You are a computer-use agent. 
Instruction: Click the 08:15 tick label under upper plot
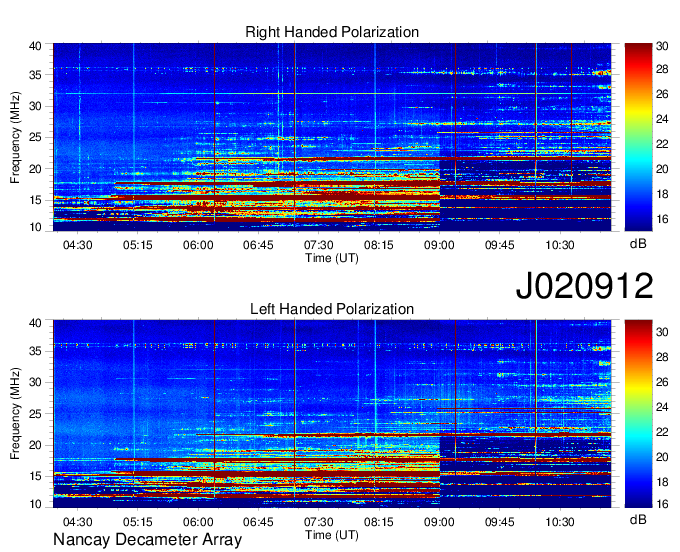(x=379, y=245)
